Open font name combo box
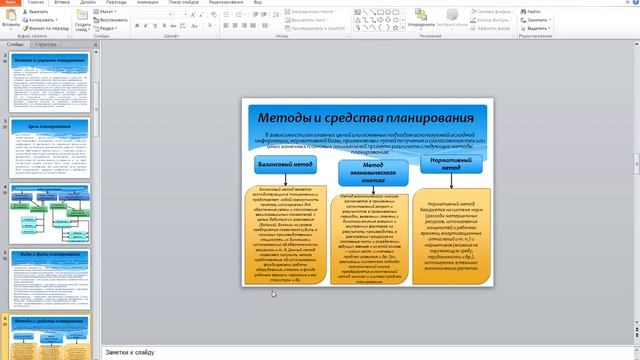 click(153, 14)
